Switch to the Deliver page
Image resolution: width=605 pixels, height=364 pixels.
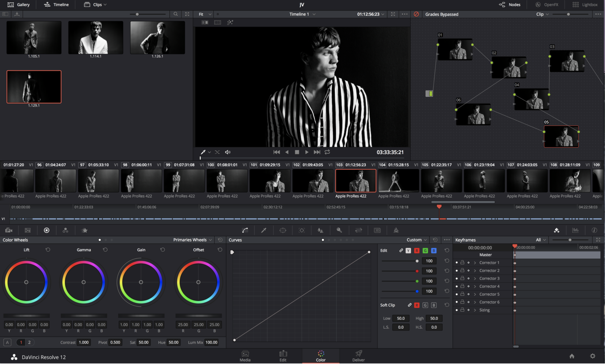click(x=358, y=356)
